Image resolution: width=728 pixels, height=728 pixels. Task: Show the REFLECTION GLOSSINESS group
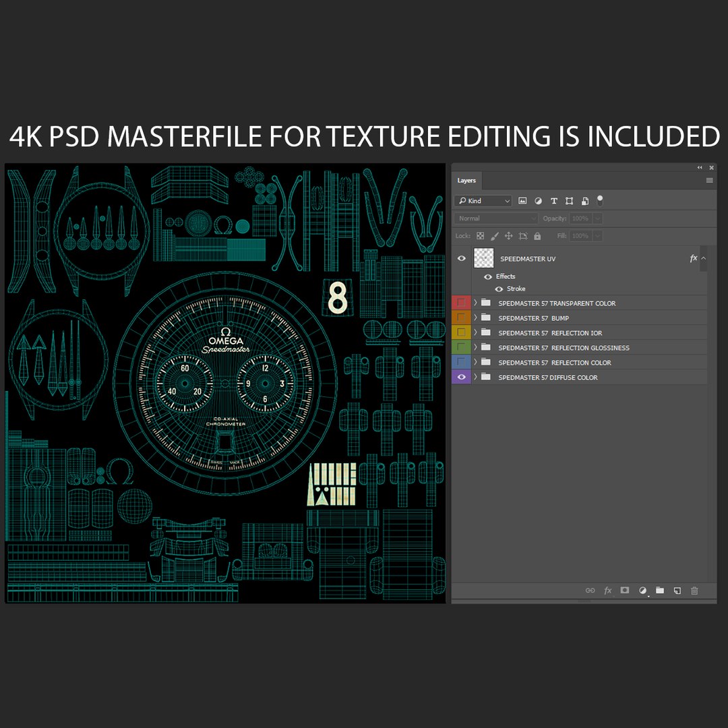pos(461,347)
